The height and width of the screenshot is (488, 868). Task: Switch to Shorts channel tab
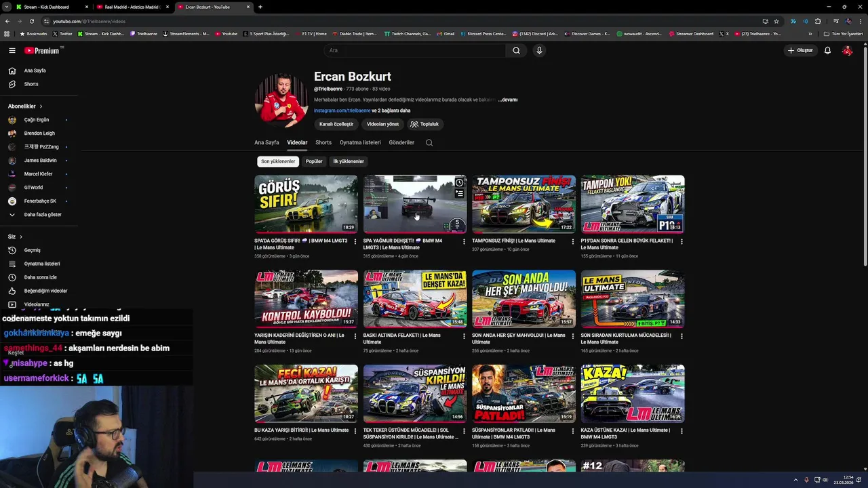click(323, 142)
